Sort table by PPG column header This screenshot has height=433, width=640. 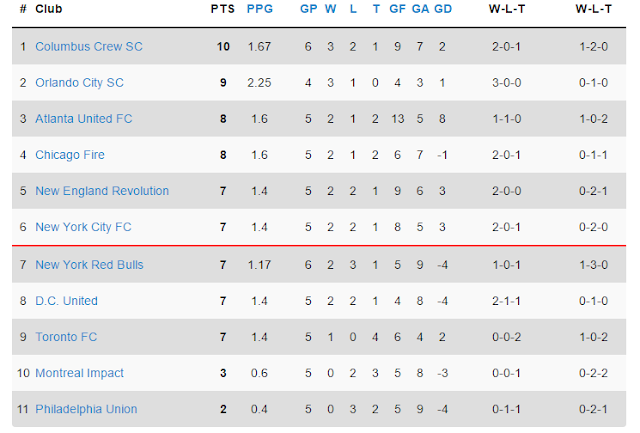[x=260, y=9]
